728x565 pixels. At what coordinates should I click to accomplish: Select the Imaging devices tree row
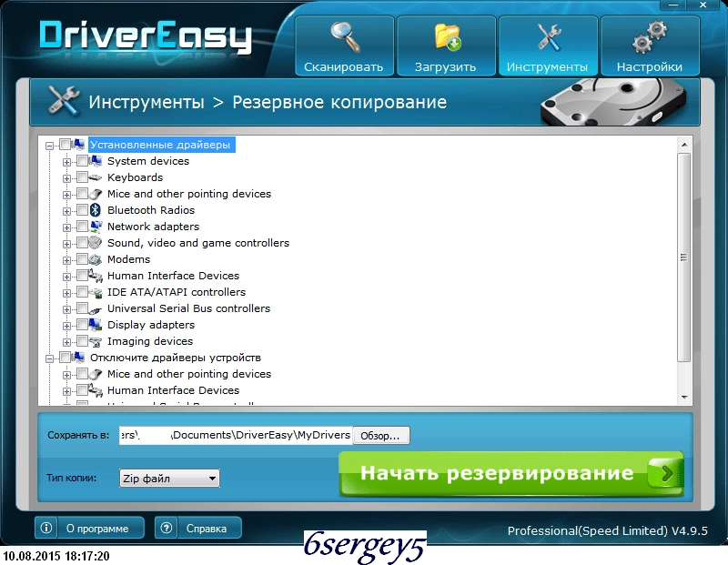[x=150, y=341]
